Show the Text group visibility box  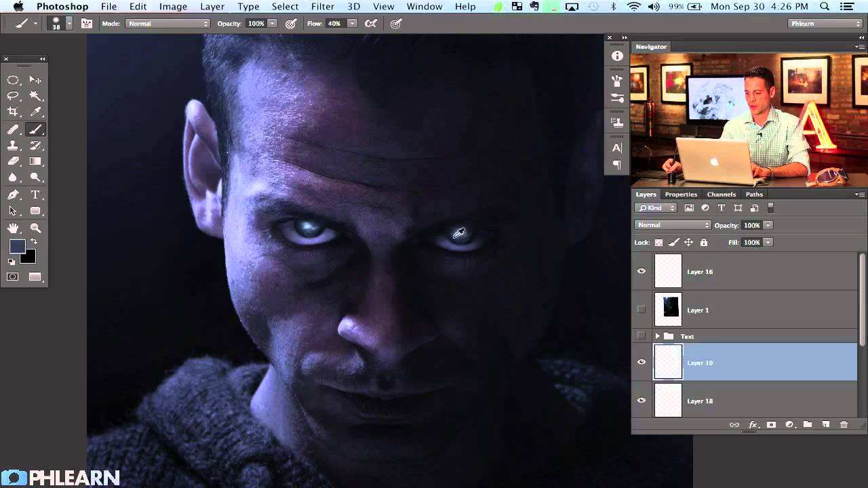point(642,336)
